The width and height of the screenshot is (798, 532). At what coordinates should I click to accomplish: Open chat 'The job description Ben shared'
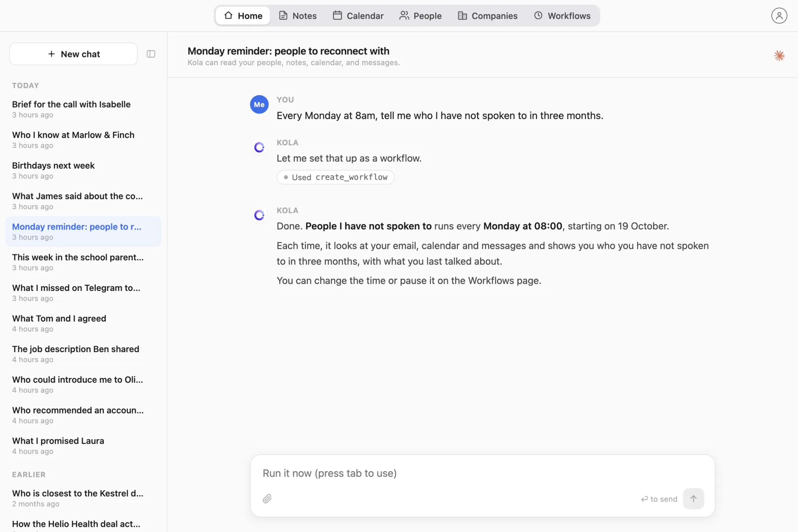(x=83, y=354)
